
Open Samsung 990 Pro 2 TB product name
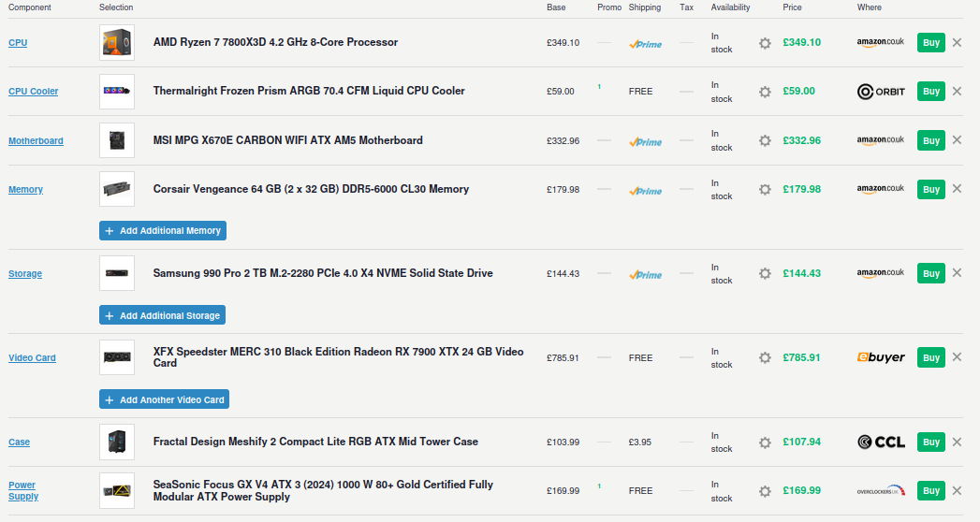coord(323,273)
